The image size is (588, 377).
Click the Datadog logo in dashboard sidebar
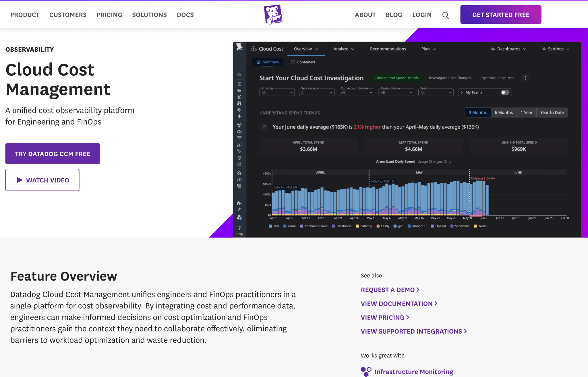click(239, 46)
